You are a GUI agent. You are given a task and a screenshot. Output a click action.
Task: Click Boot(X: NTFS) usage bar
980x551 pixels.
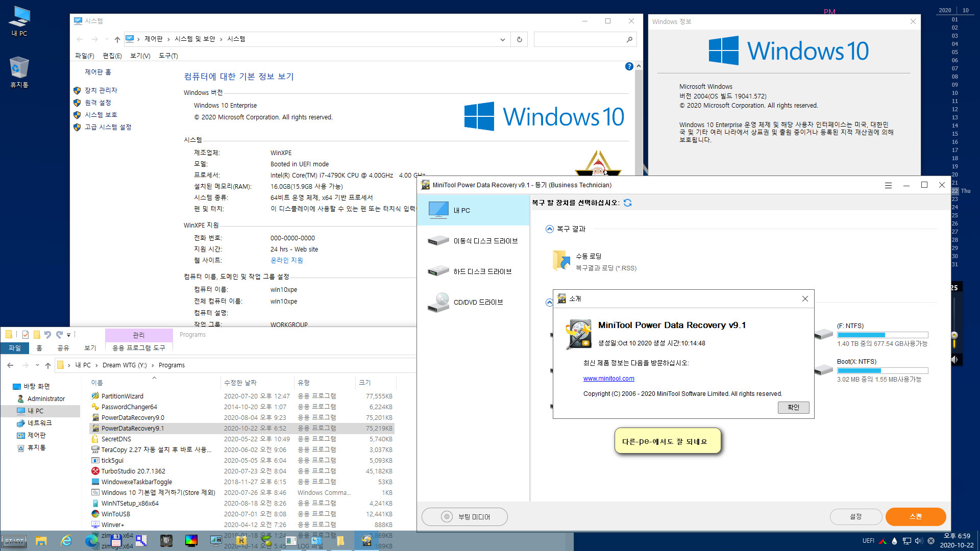[883, 370]
